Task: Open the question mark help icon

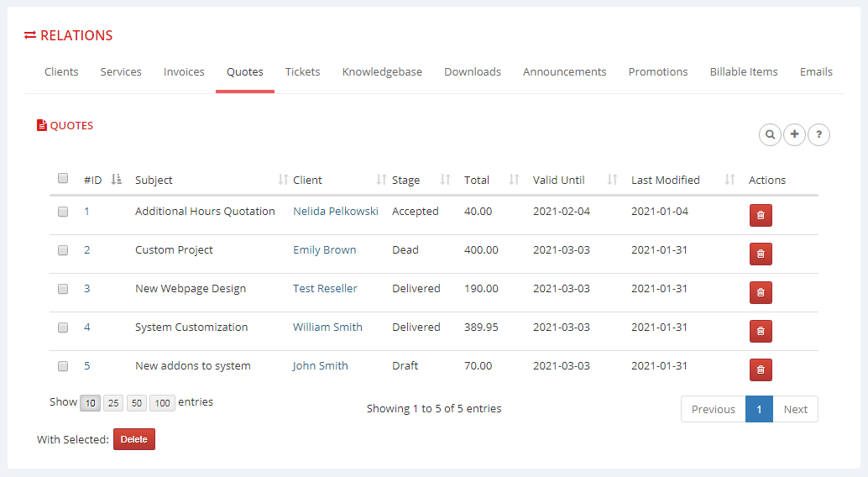Action: coord(818,134)
